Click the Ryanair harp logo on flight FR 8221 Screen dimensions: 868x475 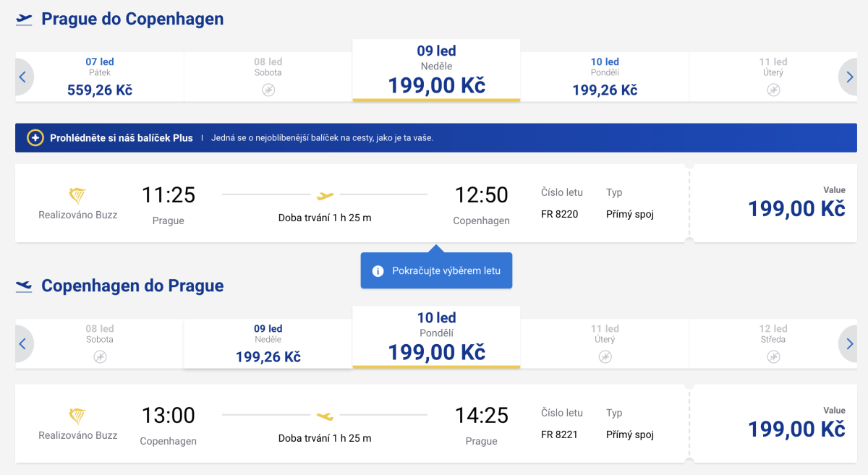click(77, 416)
